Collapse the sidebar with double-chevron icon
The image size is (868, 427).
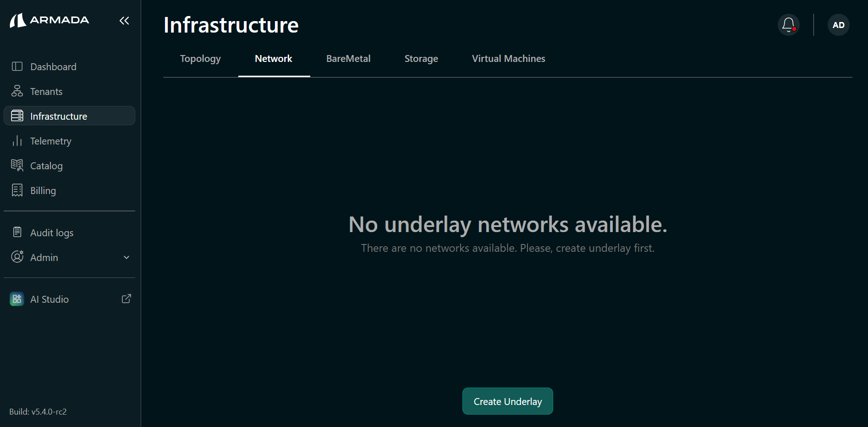point(124,21)
